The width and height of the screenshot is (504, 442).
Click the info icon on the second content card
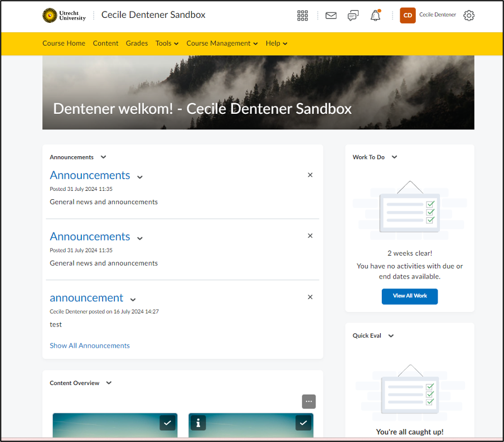coord(198,422)
